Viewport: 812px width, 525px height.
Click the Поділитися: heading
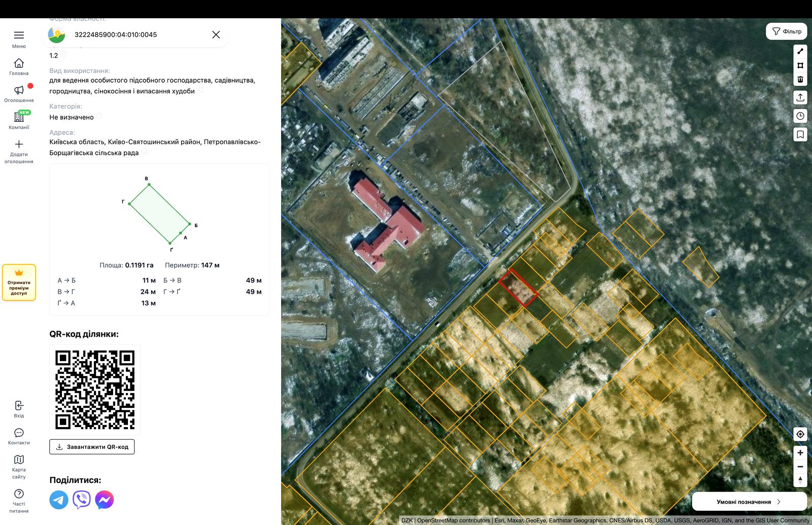click(75, 480)
